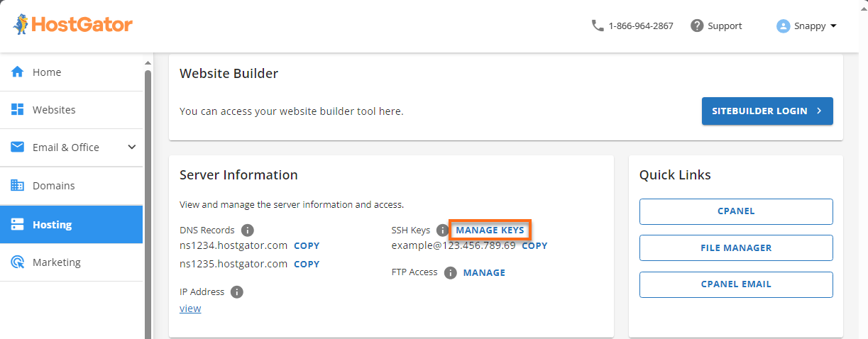The width and height of the screenshot is (868, 339).
Task: Click the Hosting server icon in sidebar
Action: (x=18, y=225)
